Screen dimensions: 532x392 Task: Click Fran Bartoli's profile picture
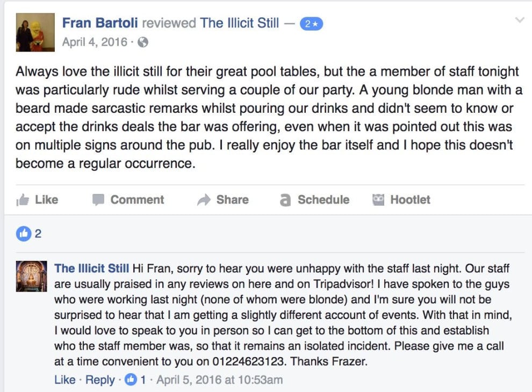point(35,32)
